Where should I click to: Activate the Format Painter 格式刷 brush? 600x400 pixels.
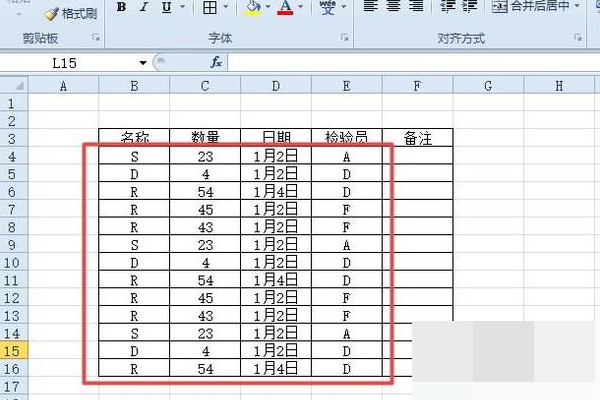[71, 14]
